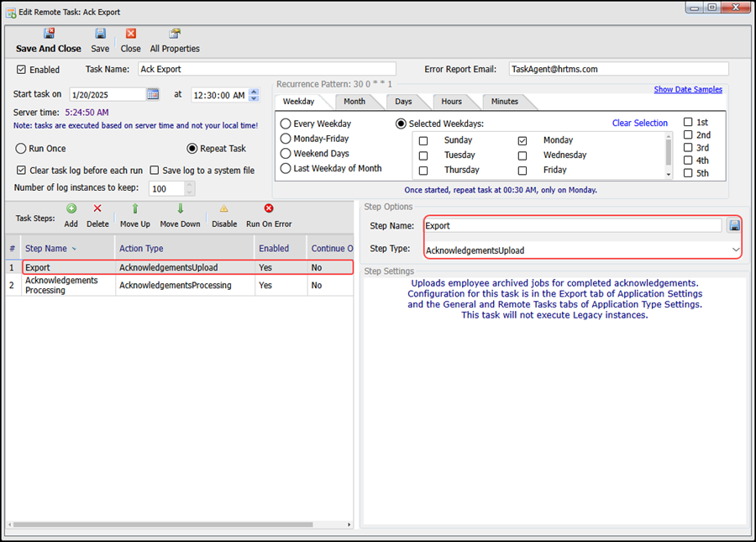This screenshot has height=542, width=756.
Task: Open the start date calendar picker
Action: click(x=153, y=95)
